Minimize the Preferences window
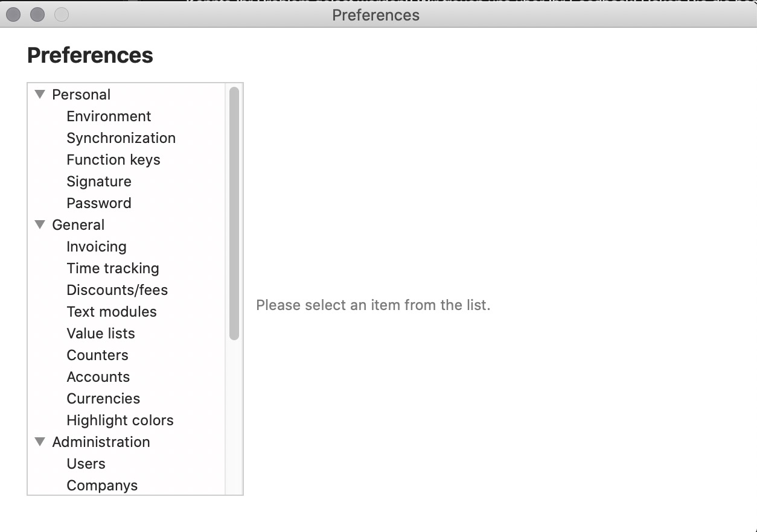Screen dimensions: 757x532 pyautogui.click(x=37, y=14)
